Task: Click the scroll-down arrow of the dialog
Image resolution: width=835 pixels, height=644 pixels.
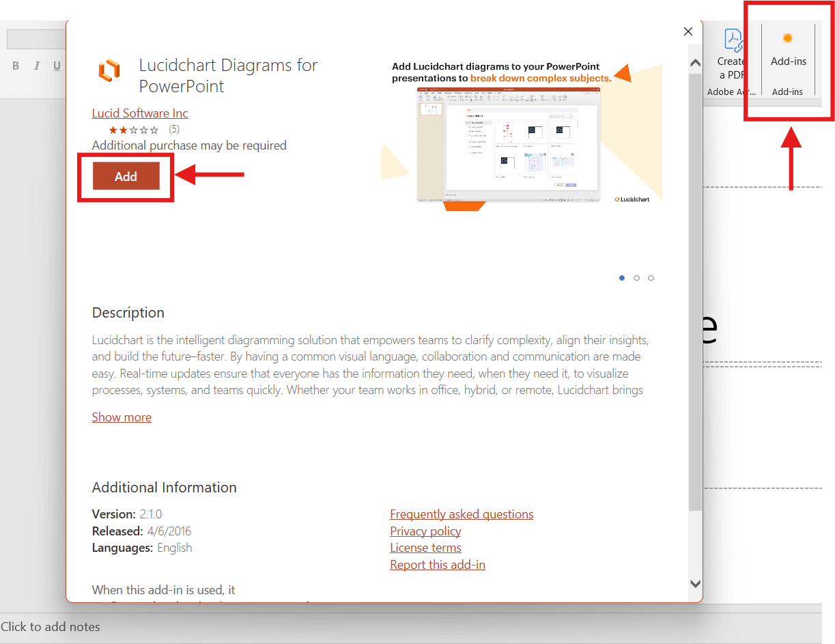Action: click(x=695, y=584)
